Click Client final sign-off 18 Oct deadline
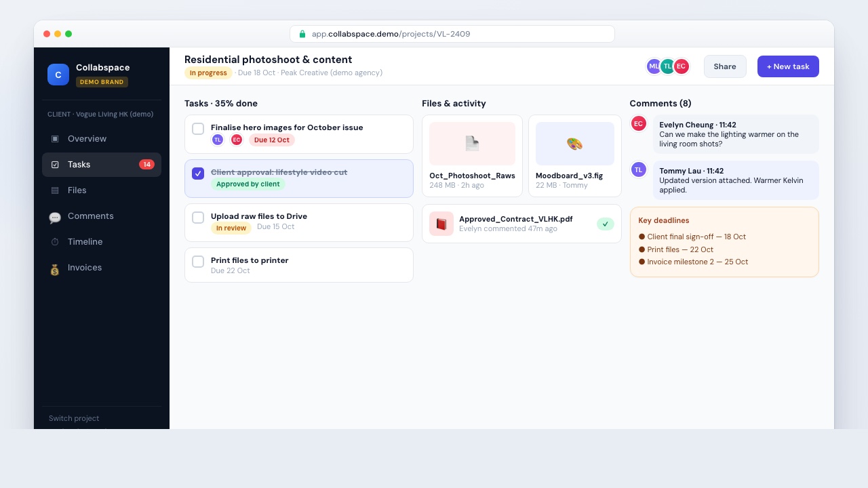The image size is (868, 488). pyautogui.click(x=692, y=237)
